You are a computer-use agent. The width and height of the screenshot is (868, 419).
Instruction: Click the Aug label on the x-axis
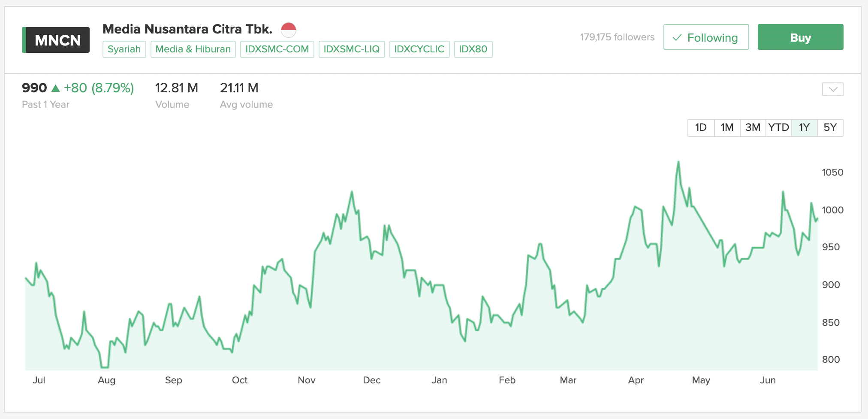tap(107, 380)
